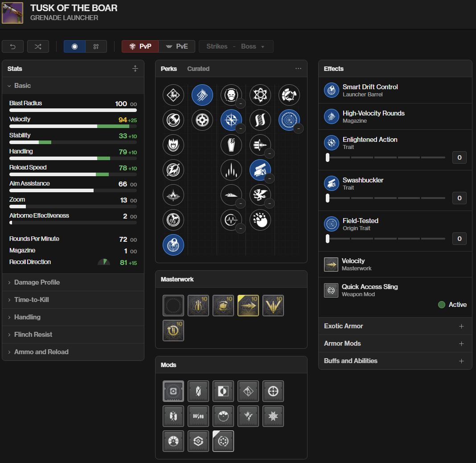Screen dimensions: 476x463
Task: Switch to PvP mode
Action: click(x=140, y=46)
